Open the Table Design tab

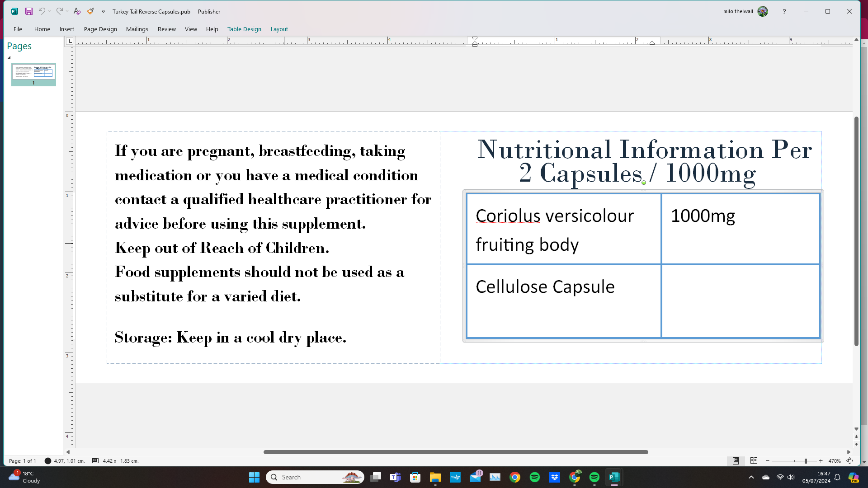coord(245,29)
